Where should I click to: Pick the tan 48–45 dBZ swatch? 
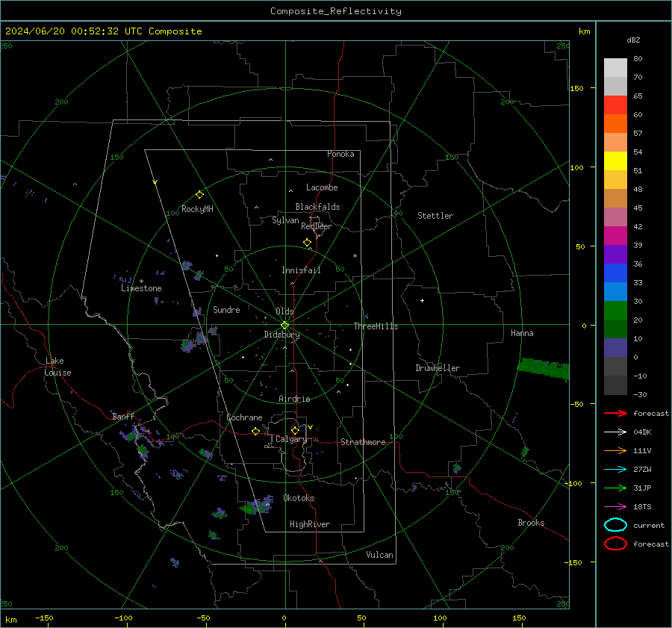pos(615,198)
